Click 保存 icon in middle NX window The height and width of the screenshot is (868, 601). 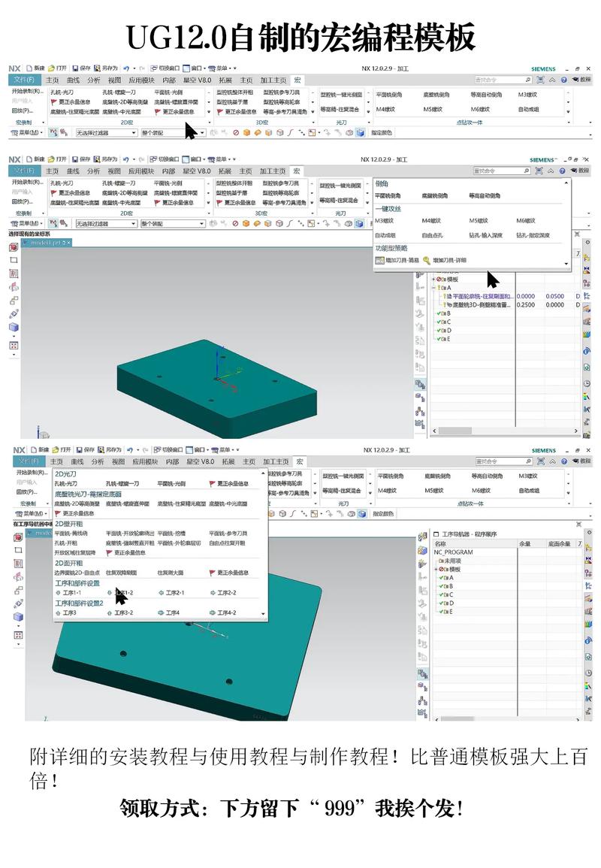[75, 159]
